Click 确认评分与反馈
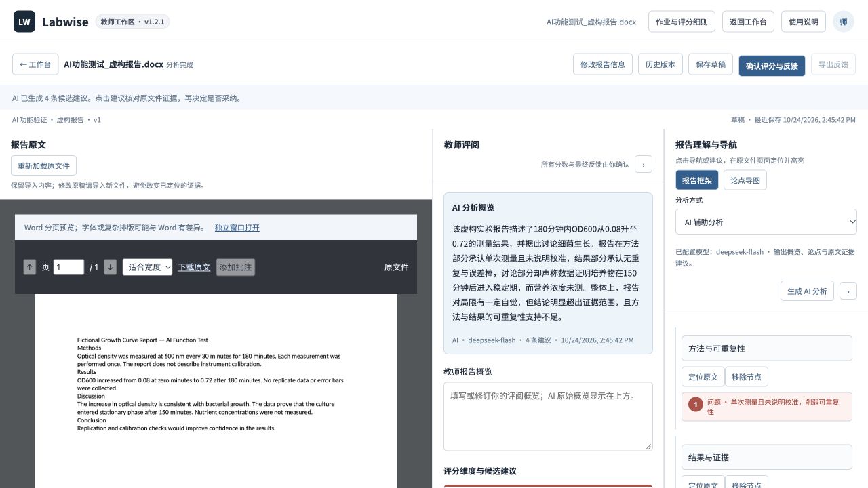The height and width of the screenshot is (488, 868). (772, 66)
